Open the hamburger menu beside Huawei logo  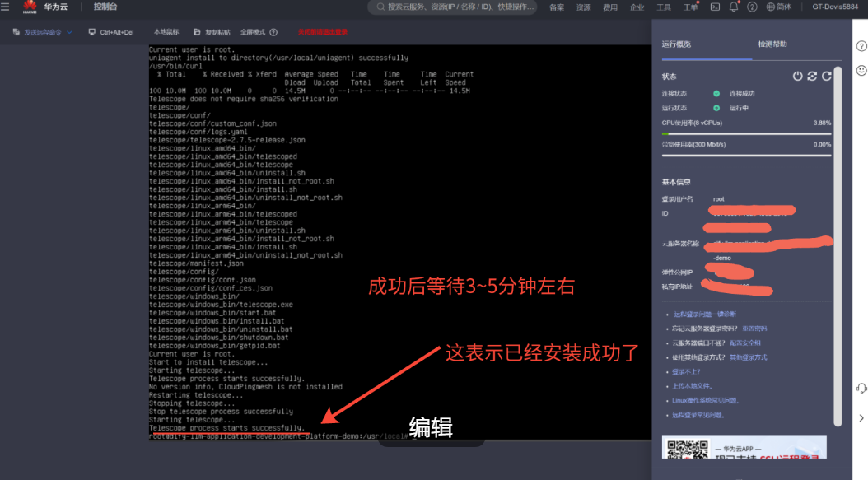6,7
